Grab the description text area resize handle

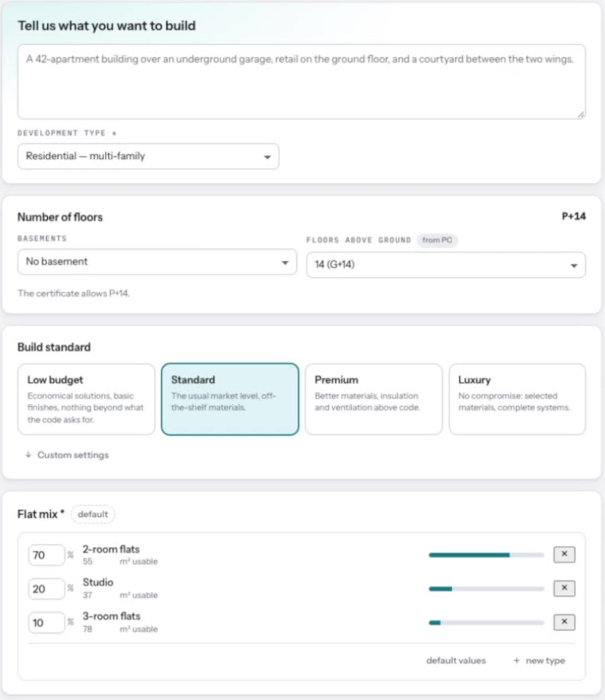tap(580, 115)
